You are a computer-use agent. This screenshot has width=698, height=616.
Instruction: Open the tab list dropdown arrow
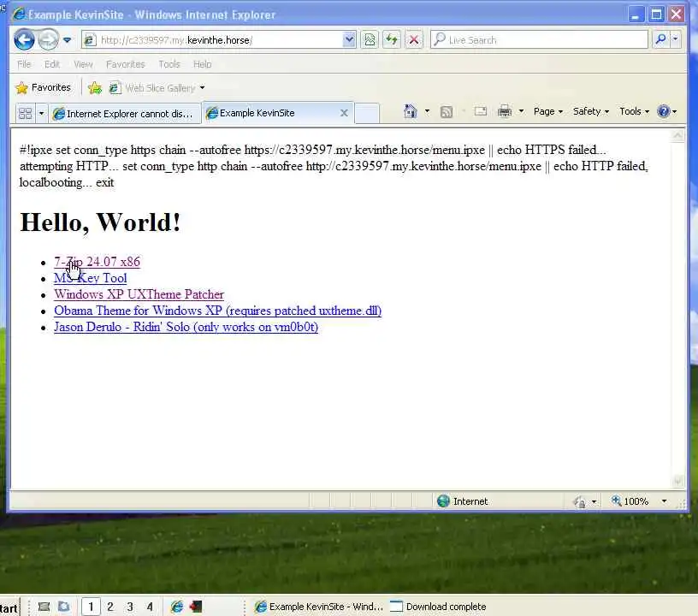[x=41, y=114]
